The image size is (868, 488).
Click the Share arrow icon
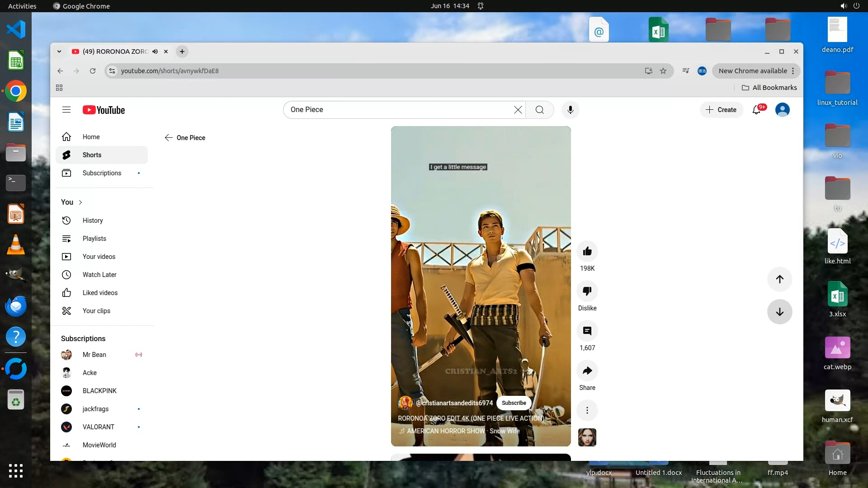click(587, 371)
